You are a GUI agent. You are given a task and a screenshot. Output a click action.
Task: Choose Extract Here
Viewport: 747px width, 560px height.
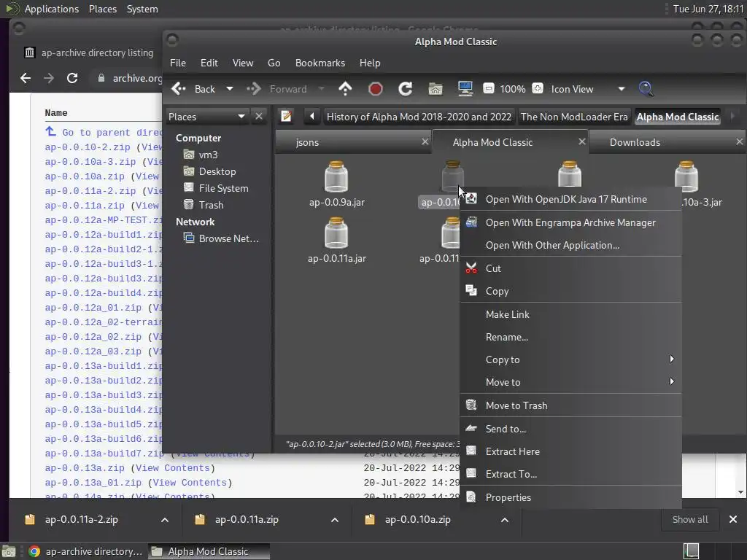(570, 451)
